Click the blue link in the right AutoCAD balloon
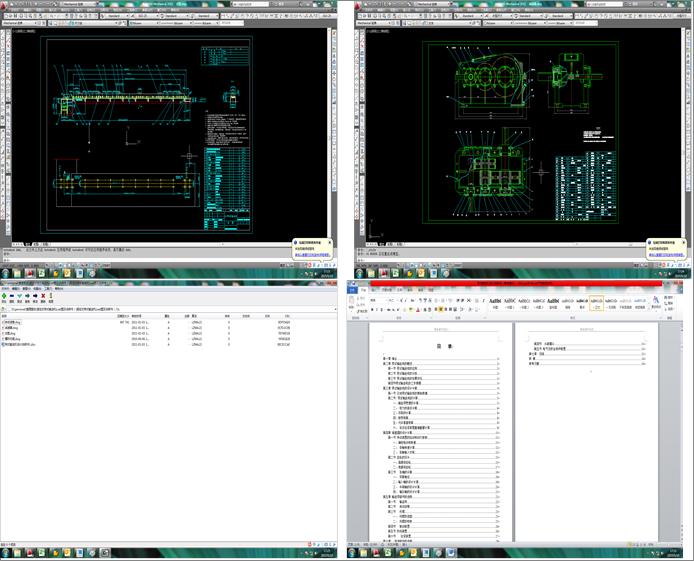 (x=667, y=255)
